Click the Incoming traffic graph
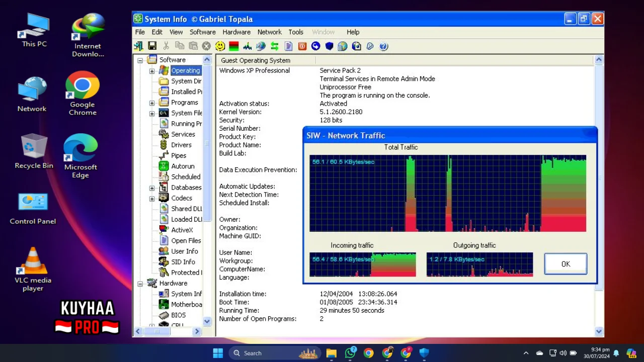The width and height of the screenshot is (644, 362). click(x=363, y=264)
